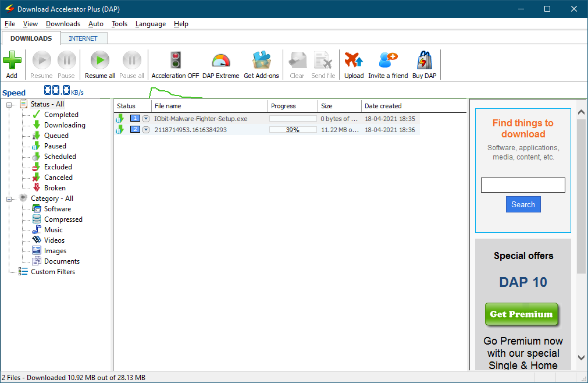Open the File menu
Image resolution: width=588 pixels, height=383 pixels.
click(10, 24)
